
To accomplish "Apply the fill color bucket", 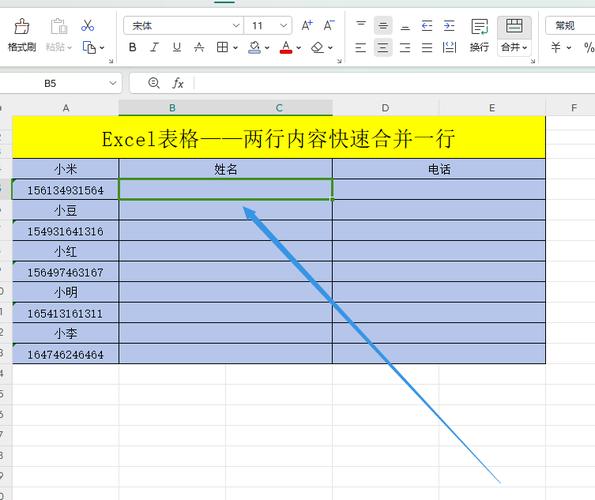I will pos(254,47).
